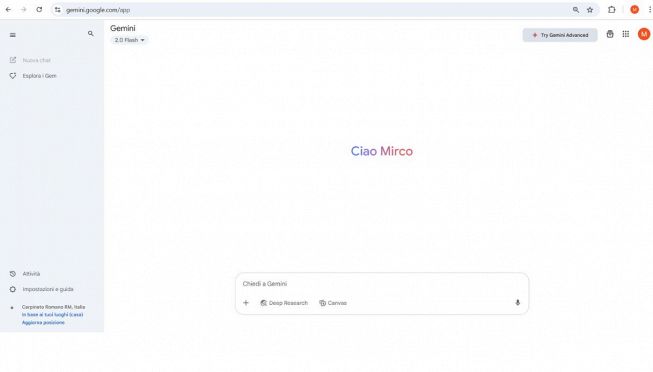Open the icon next to Try Gemini Advanced
The image size is (653, 372).
(x=610, y=34)
